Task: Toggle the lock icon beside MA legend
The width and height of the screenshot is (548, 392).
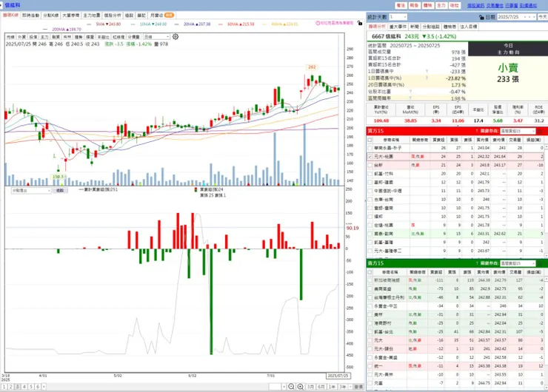Action: (x=360, y=23)
